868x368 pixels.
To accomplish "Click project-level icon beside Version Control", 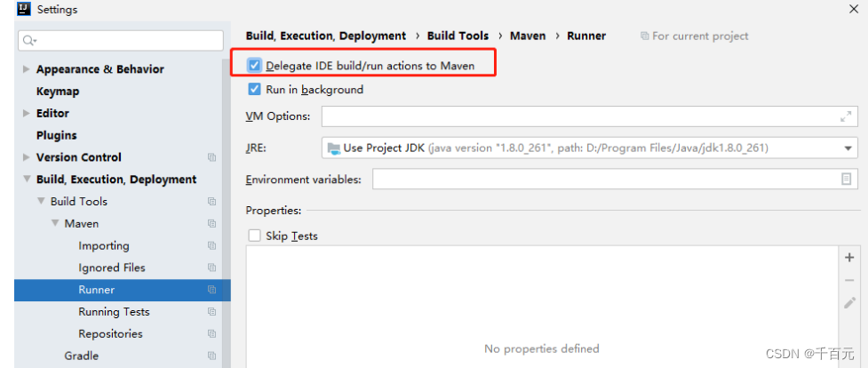I will (211, 157).
